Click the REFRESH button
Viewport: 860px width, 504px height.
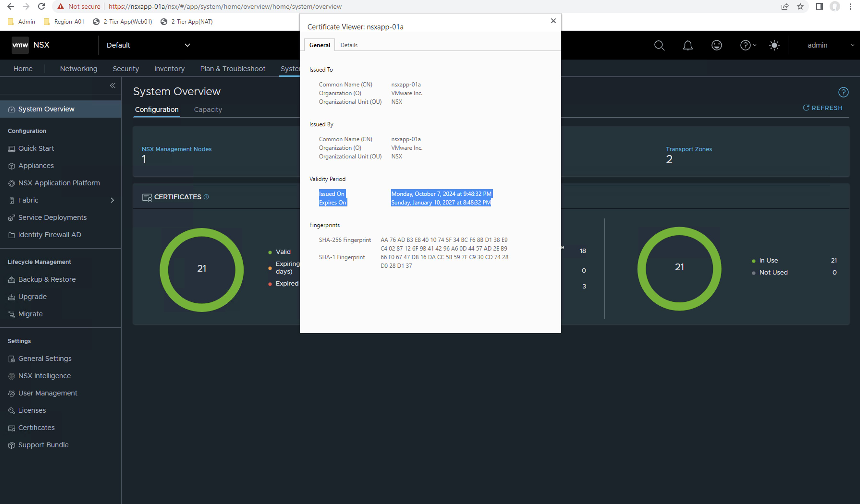[x=823, y=108]
